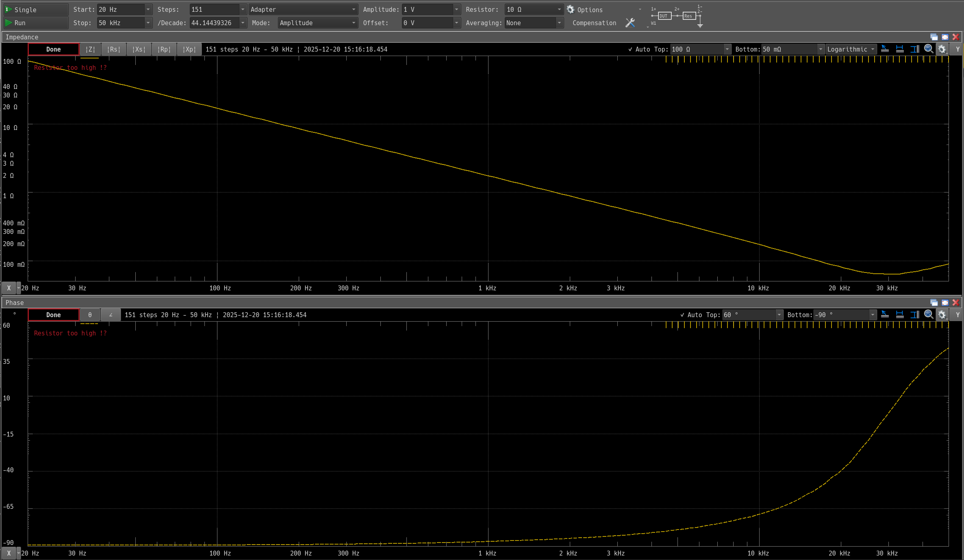This screenshot has height=560, width=964.
Task: Toggle Impedance horizontal cursor measurement icon
Action: click(x=900, y=49)
